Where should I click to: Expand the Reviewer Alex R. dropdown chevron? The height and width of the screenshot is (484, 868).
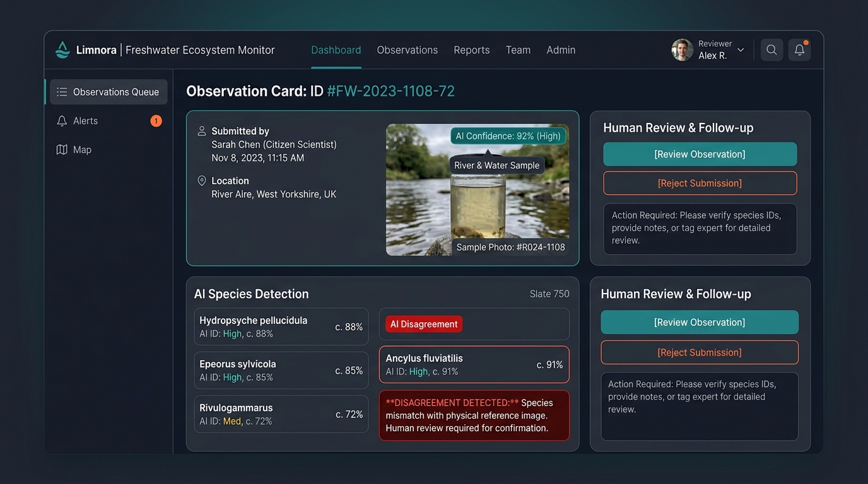[x=741, y=50]
